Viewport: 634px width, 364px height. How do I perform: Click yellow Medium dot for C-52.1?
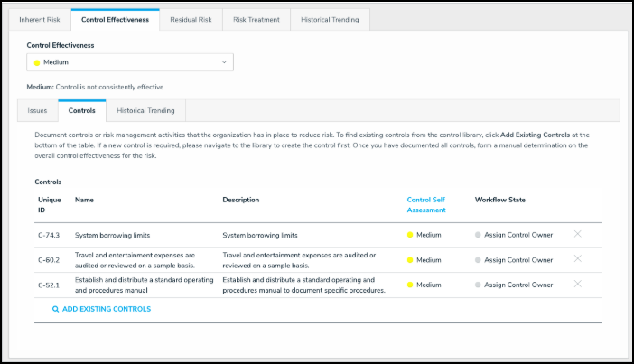point(410,285)
